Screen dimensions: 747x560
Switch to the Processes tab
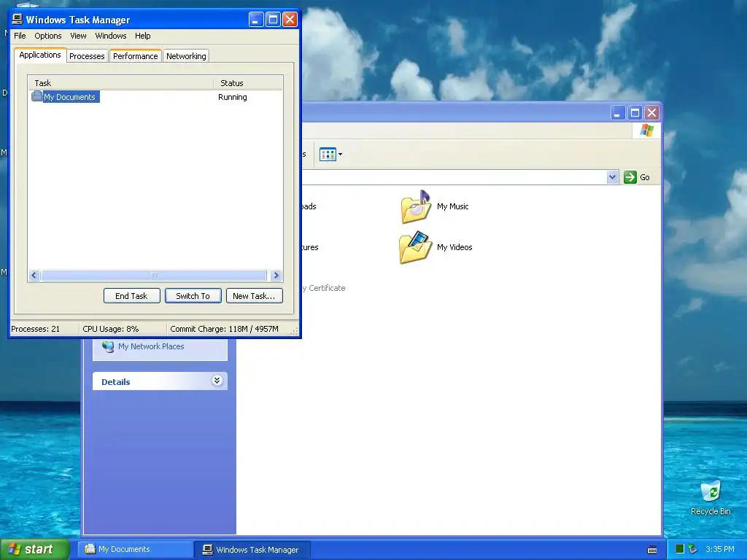click(87, 56)
